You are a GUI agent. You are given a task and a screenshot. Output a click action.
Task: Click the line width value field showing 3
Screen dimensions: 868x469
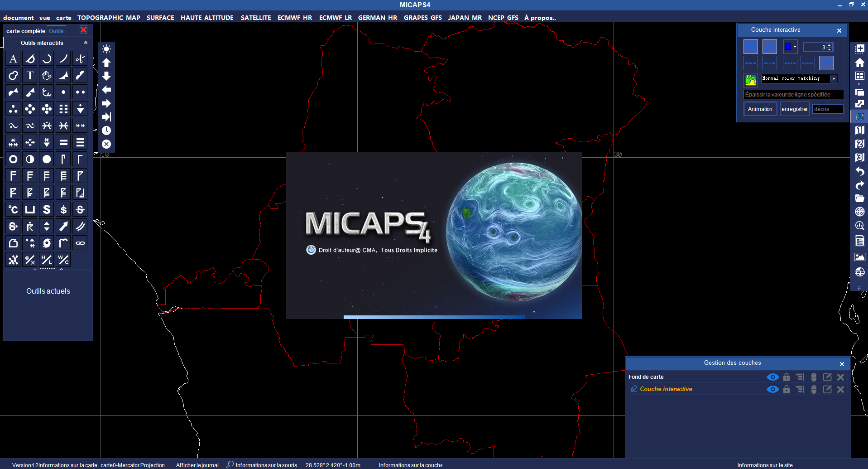(815, 47)
